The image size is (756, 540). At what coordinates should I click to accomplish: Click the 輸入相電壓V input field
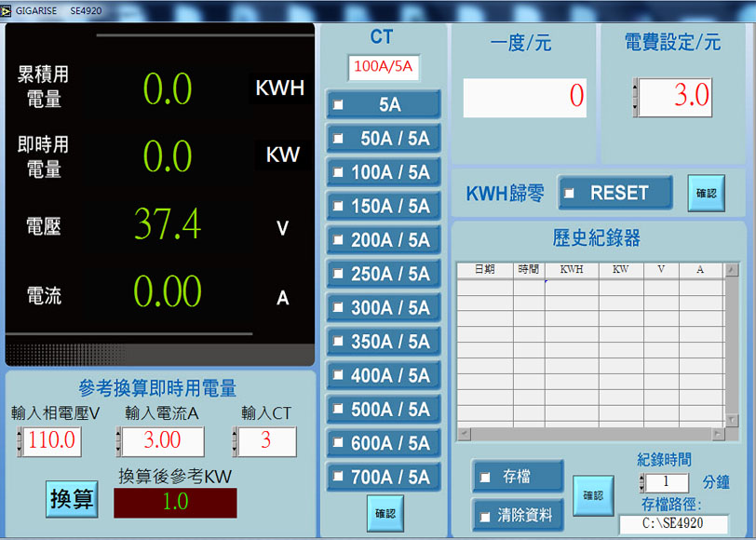click(52, 440)
